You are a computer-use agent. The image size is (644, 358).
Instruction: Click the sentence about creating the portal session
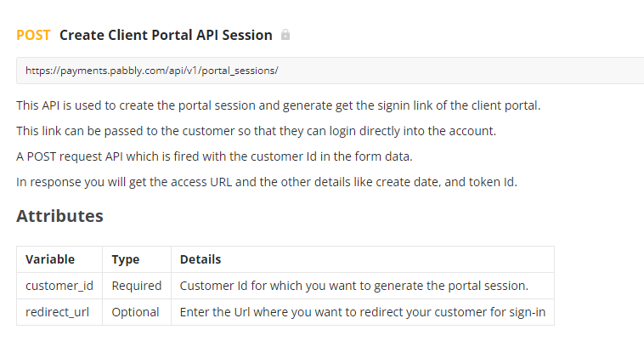tap(279, 105)
